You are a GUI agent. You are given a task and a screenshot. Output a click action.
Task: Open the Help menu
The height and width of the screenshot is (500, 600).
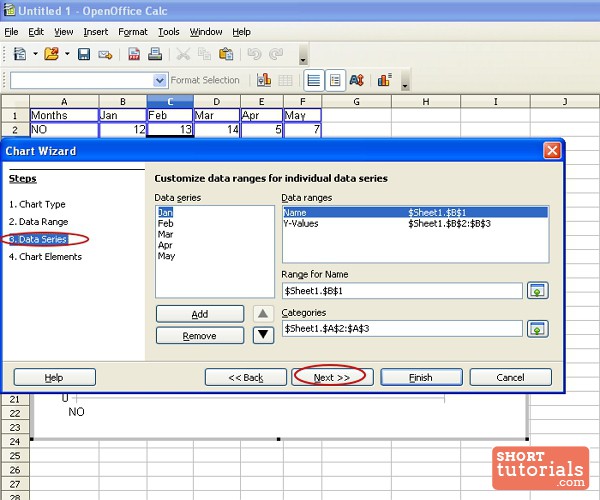(x=241, y=32)
